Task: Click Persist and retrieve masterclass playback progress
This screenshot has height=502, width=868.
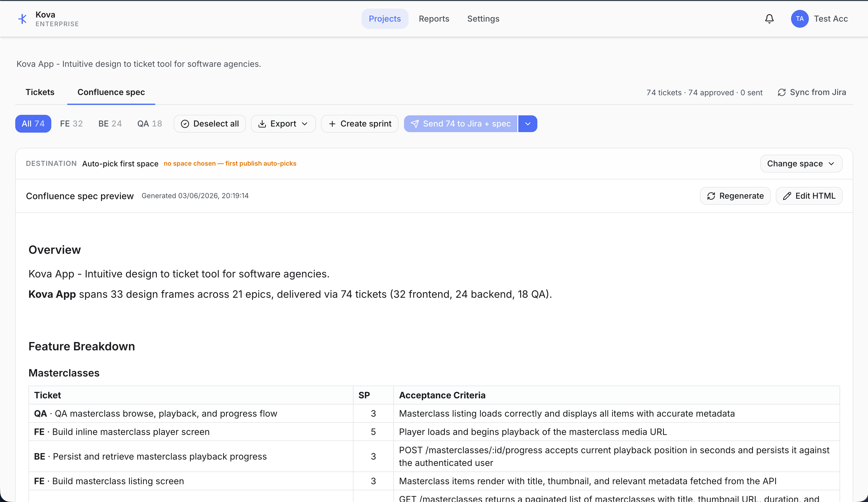Action: point(151,457)
